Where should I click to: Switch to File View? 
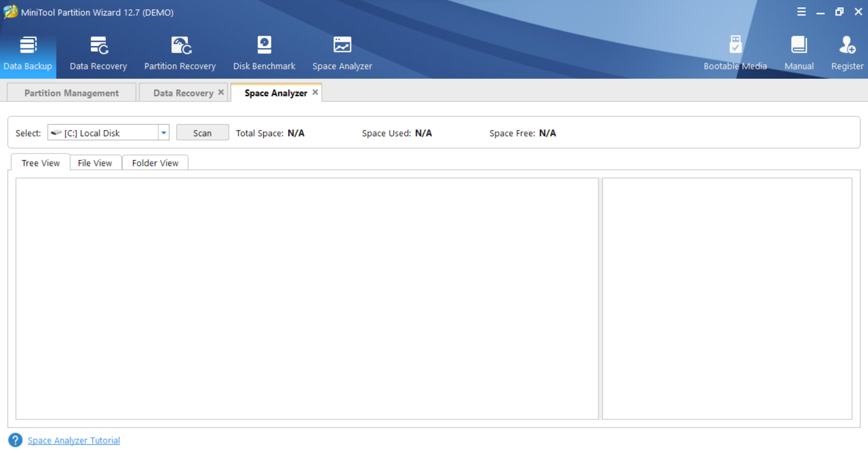[x=95, y=163]
